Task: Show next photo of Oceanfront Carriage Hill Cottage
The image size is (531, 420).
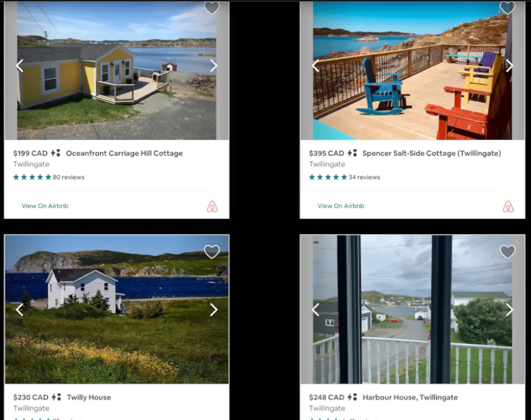Action: point(213,65)
